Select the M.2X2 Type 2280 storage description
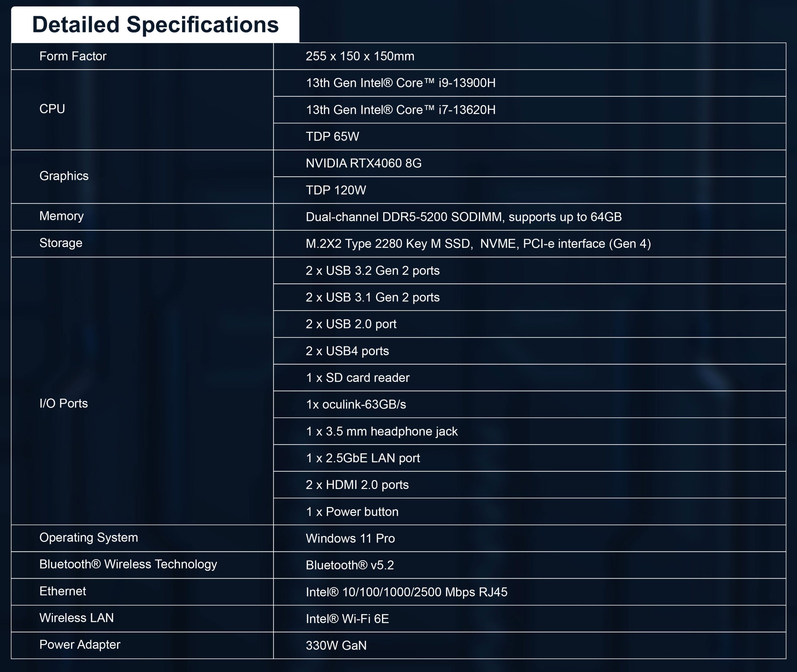 [x=478, y=243]
